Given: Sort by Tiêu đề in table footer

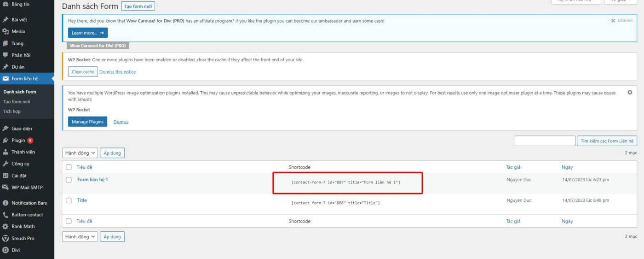Looking at the screenshot, I should (x=84, y=221).
